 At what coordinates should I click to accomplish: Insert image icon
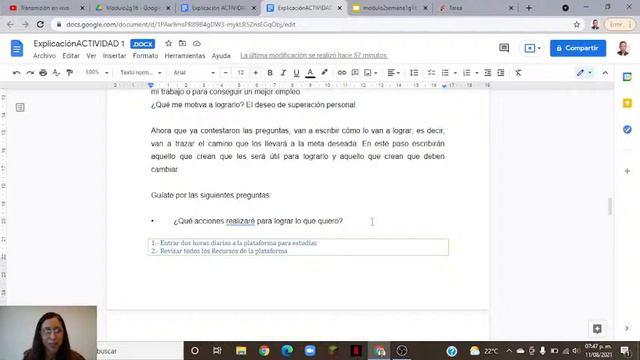tap(368, 73)
